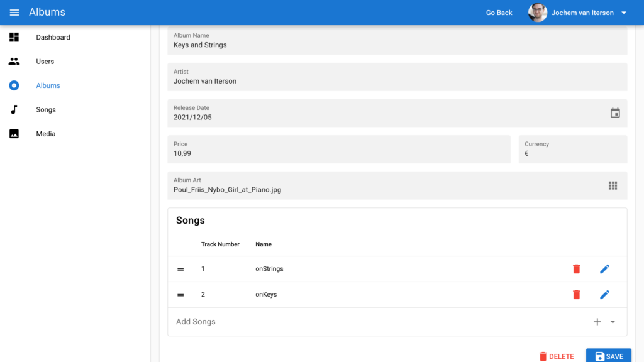
Task: Edit the onKeys song with pencil icon
Action: [604, 294]
